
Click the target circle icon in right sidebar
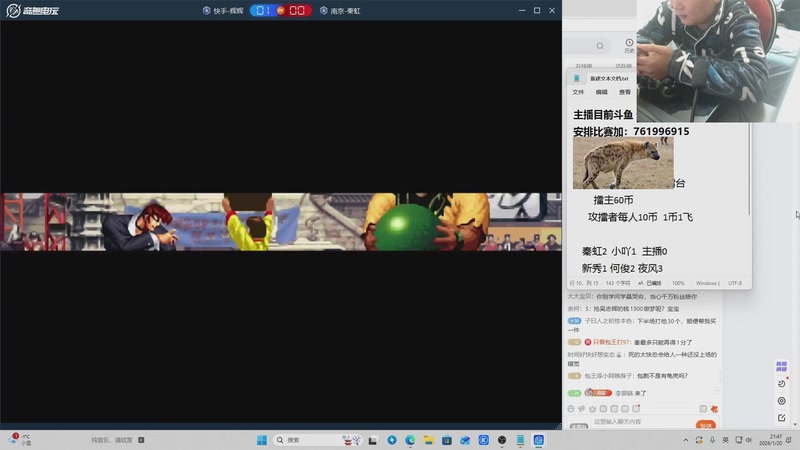[x=782, y=401]
